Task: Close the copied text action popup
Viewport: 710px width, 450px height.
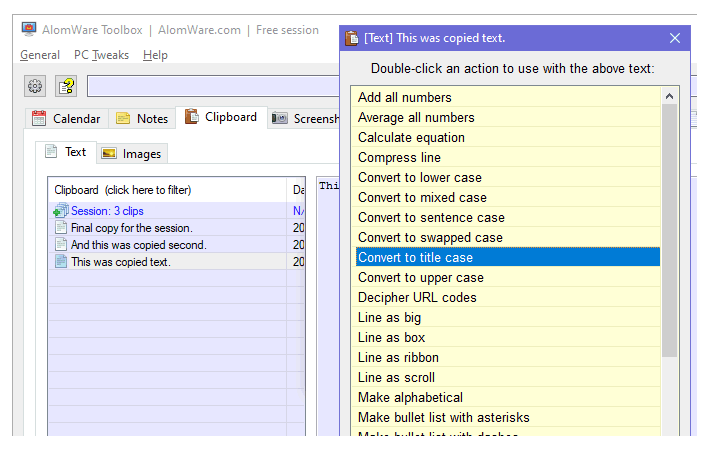Action: click(675, 38)
